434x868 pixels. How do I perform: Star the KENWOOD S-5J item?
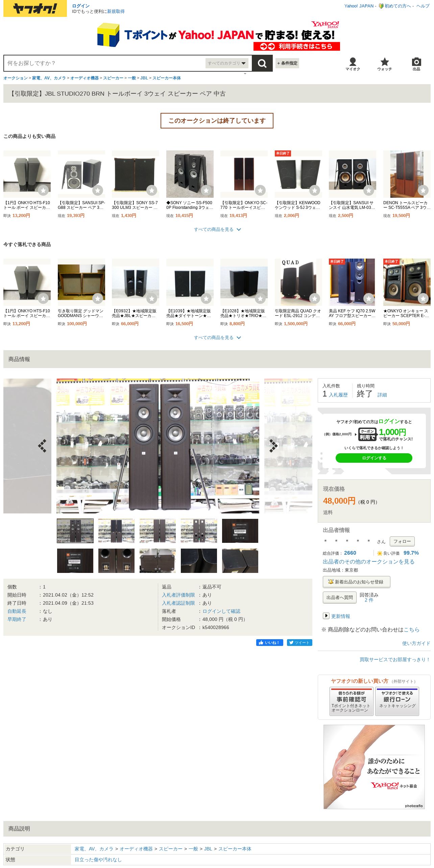(x=315, y=191)
